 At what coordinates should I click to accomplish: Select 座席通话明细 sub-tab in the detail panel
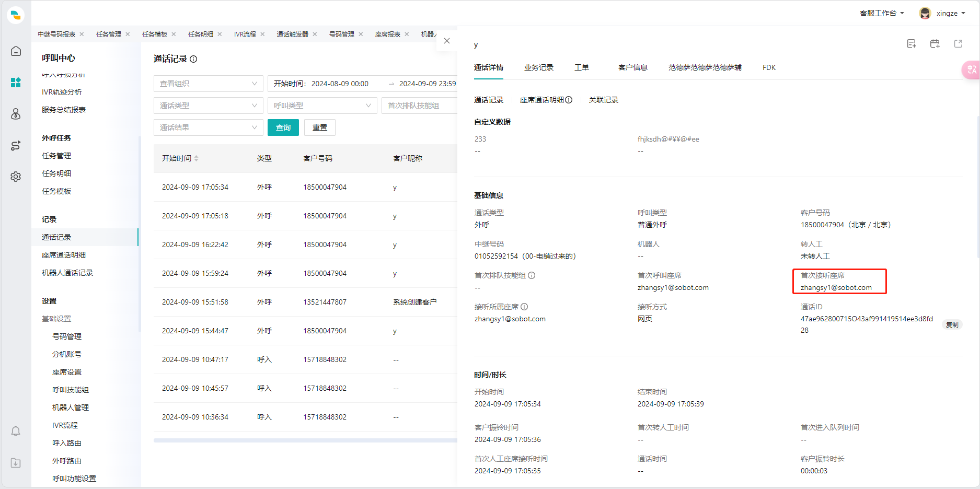coord(542,100)
